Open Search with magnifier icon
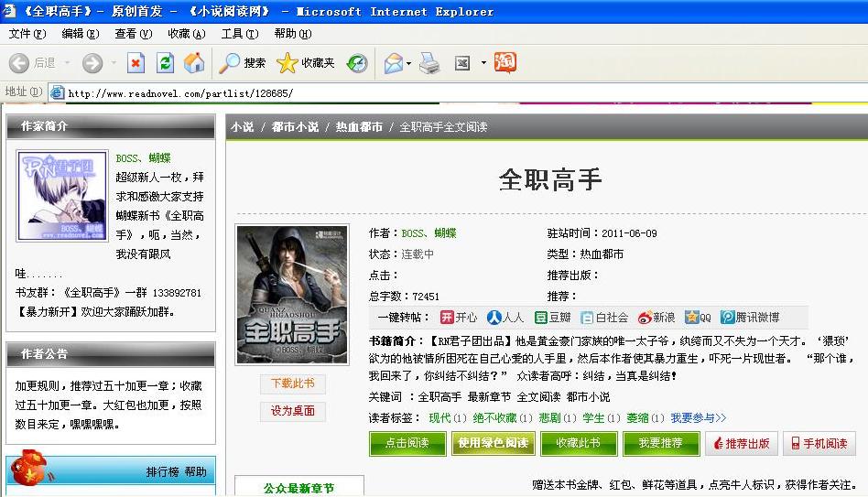 (229, 63)
